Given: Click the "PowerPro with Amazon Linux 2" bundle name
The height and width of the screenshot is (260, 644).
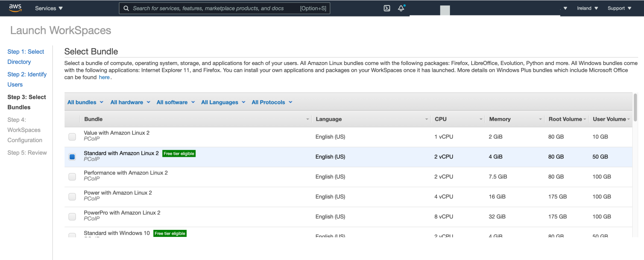Looking at the screenshot, I should pyautogui.click(x=122, y=213).
